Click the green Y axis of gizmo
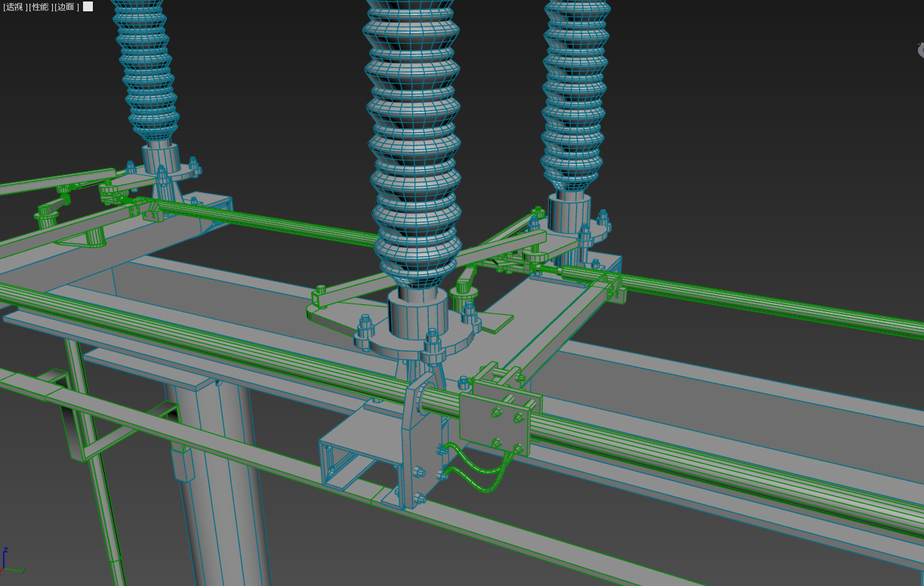 coord(15,570)
